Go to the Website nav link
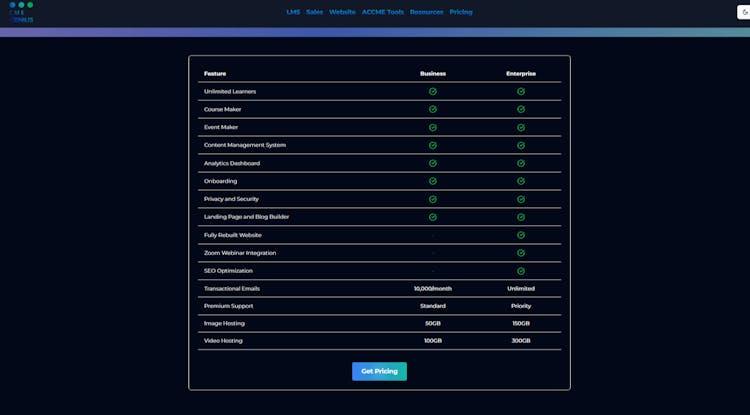The width and height of the screenshot is (750, 415). [x=342, y=12]
